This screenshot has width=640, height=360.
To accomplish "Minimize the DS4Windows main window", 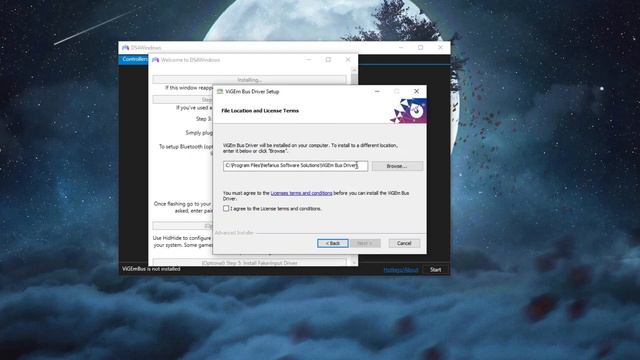I will click(401, 47).
